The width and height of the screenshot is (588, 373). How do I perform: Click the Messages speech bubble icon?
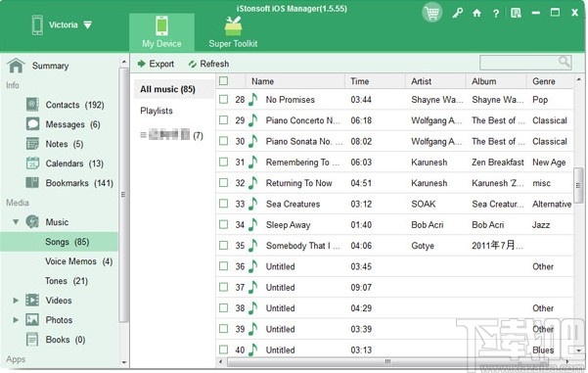click(x=32, y=123)
